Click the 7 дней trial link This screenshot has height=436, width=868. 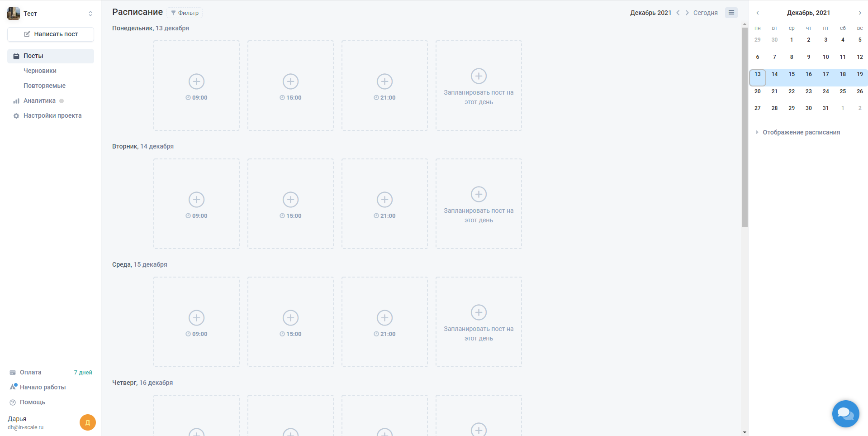tap(83, 373)
